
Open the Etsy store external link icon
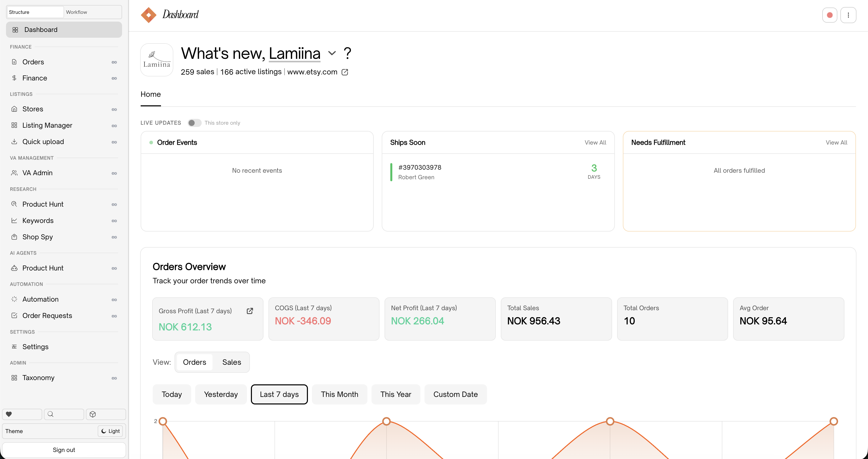[345, 72]
